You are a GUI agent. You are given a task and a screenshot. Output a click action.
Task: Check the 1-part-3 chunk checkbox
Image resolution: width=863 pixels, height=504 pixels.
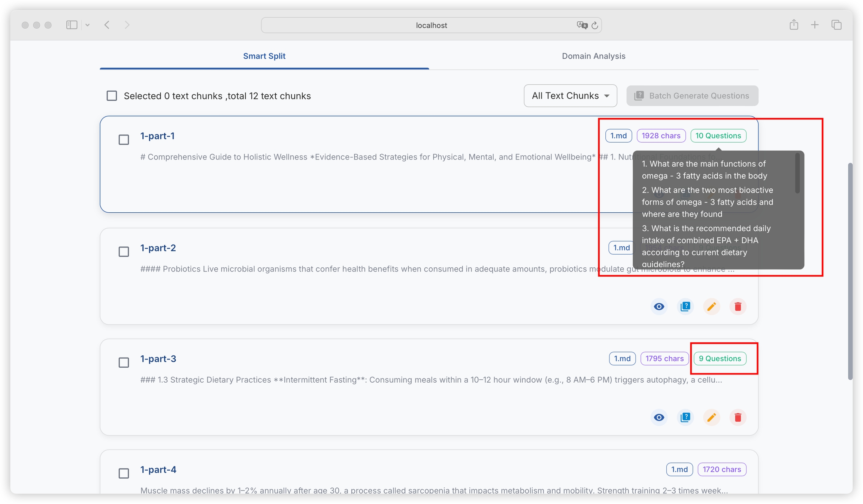[124, 362]
